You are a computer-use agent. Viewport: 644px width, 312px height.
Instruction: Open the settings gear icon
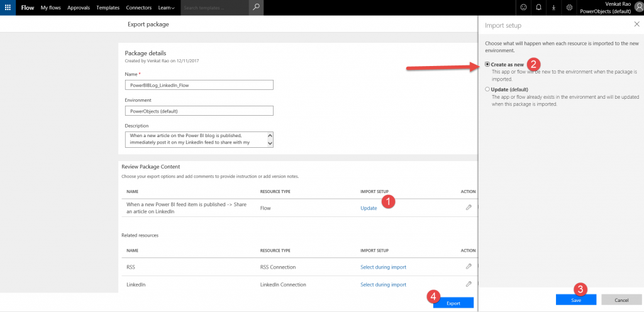(x=569, y=8)
